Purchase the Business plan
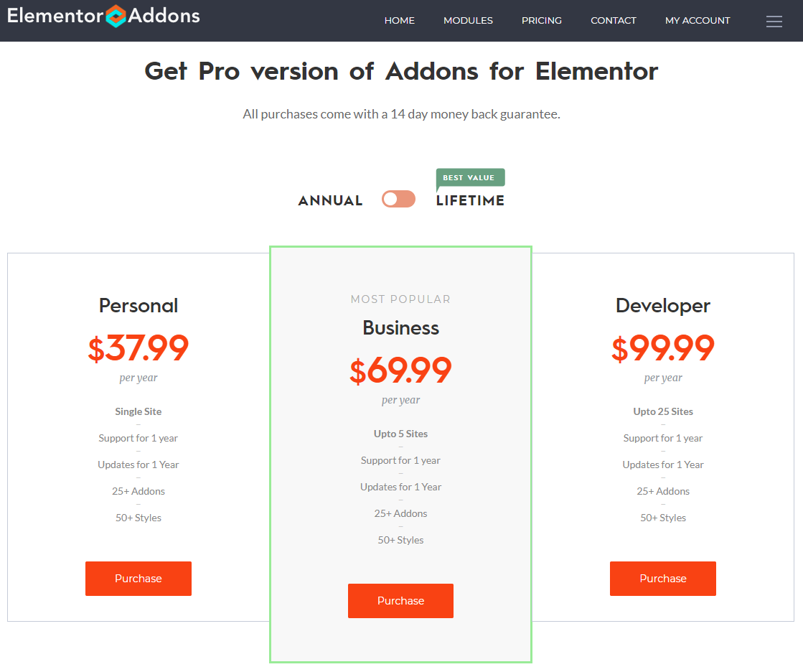The width and height of the screenshot is (803, 672). pos(400,601)
